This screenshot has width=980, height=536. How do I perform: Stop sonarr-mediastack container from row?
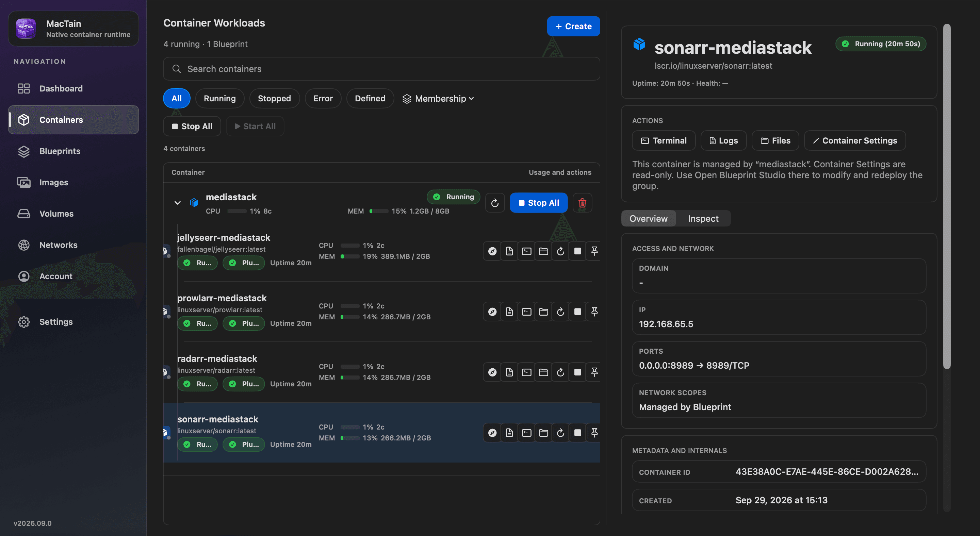(x=577, y=433)
